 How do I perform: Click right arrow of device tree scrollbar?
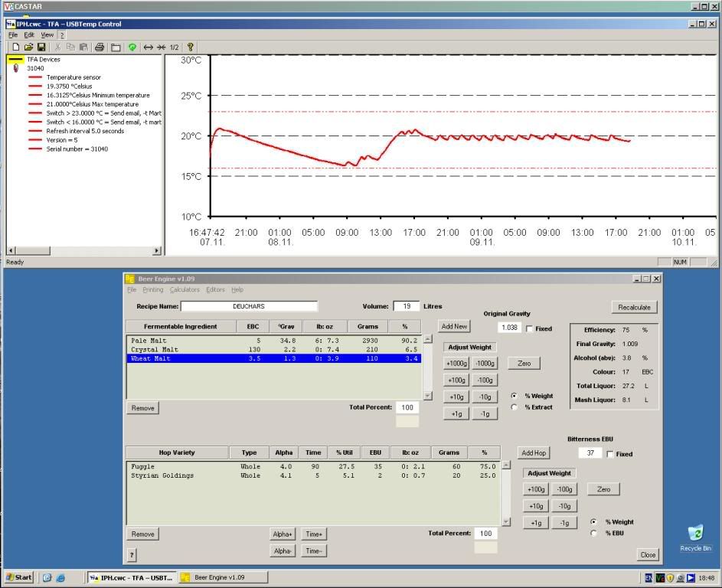point(157,250)
